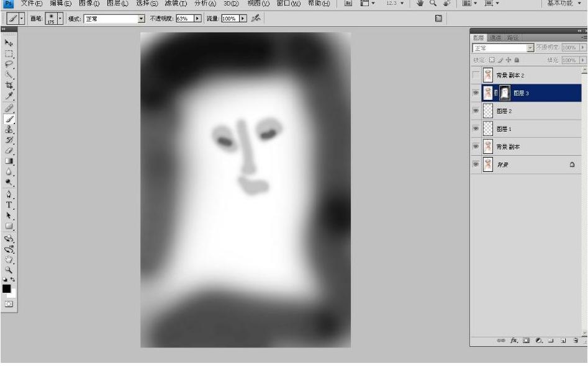Delete layer with trash icon
The image size is (588, 366).
click(x=575, y=340)
